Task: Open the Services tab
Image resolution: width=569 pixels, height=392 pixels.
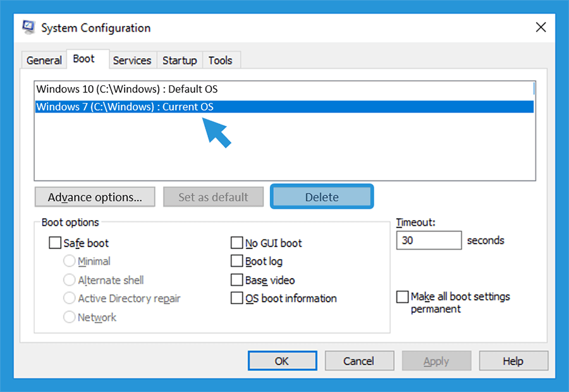Action: pos(132,60)
